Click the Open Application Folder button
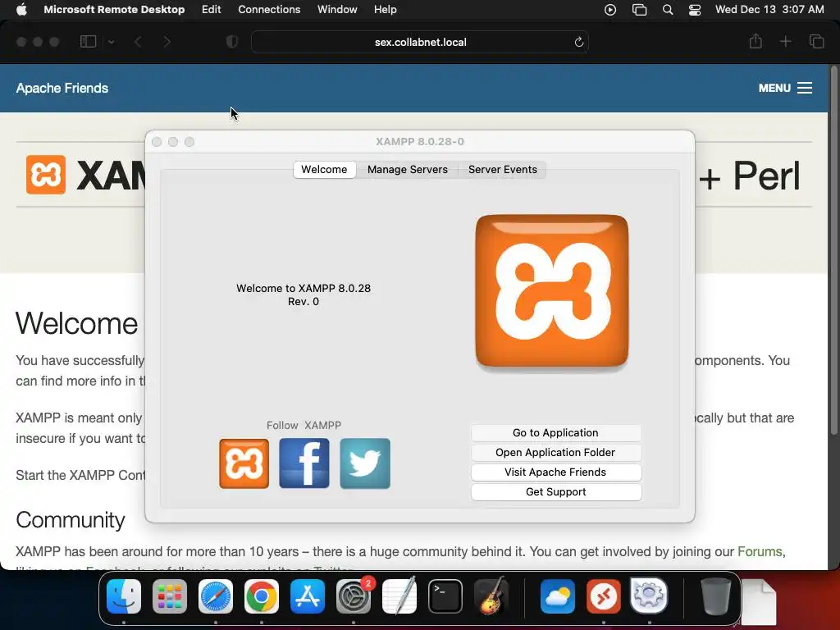840x630 pixels. click(555, 453)
